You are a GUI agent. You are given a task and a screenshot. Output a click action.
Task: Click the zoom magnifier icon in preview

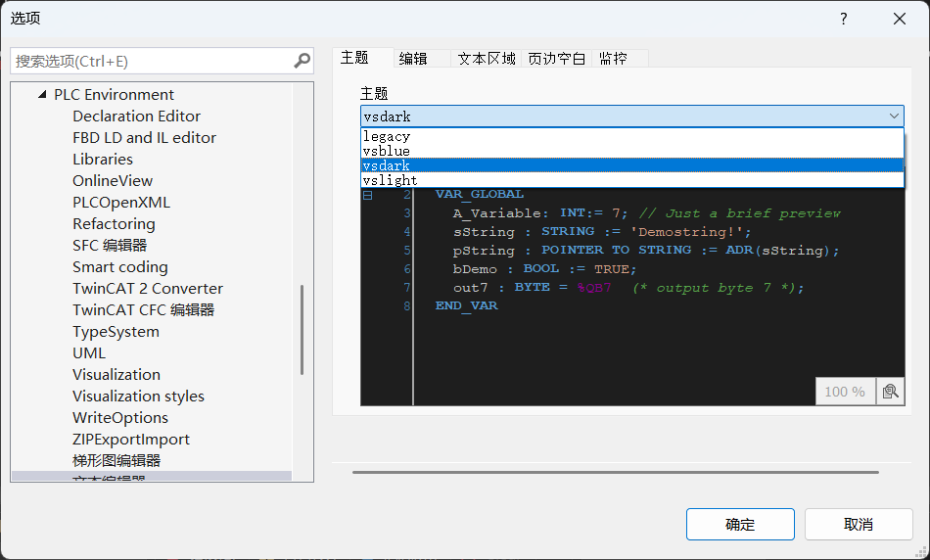(889, 392)
